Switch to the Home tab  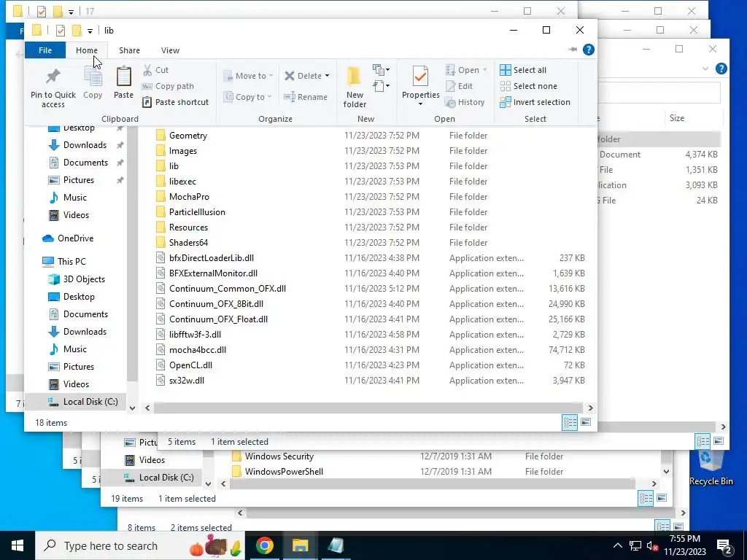tap(87, 50)
